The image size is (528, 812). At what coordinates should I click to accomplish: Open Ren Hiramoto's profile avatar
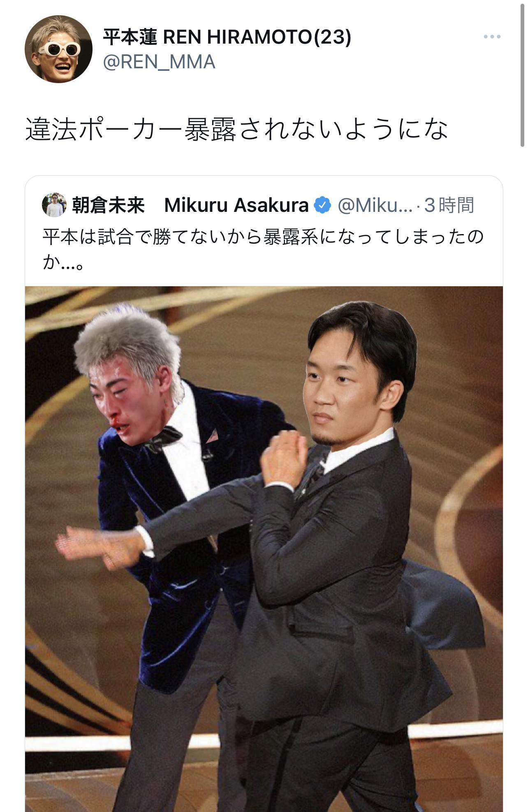pyautogui.click(x=58, y=49)
